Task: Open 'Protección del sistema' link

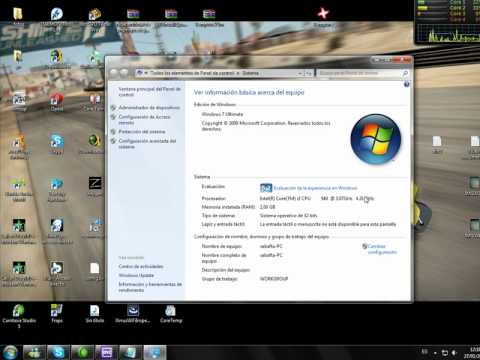Action: point(142,132)
